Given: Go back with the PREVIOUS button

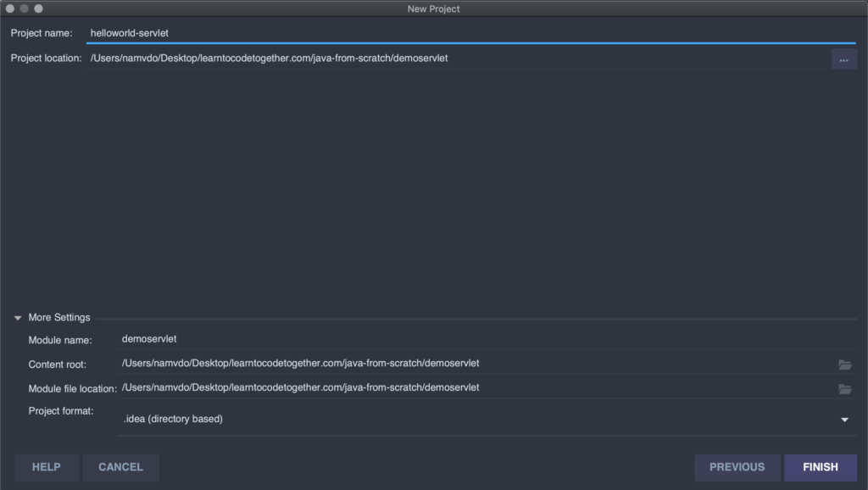Looking at the screenshot, I should pos(737,467).
